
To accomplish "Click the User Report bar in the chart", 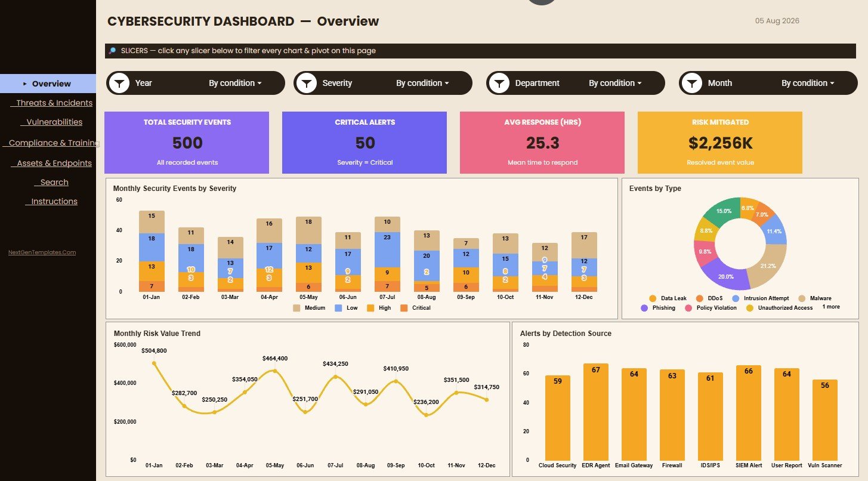I will (786, 414).
